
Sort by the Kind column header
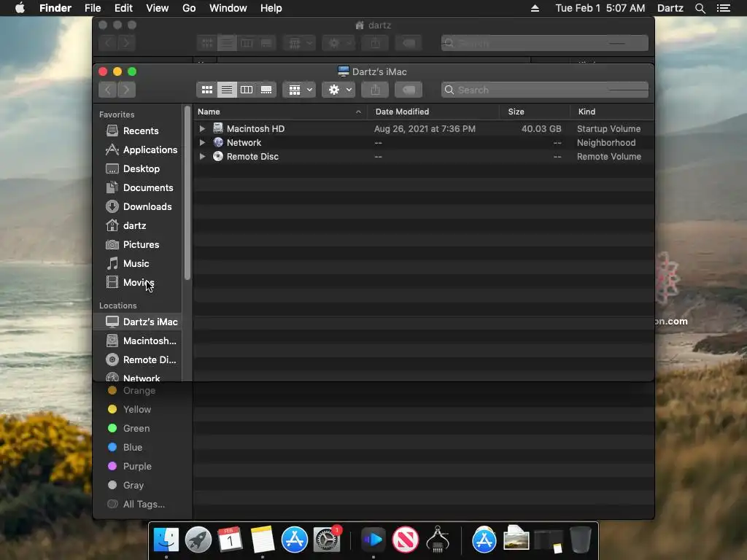pos(612,112)
